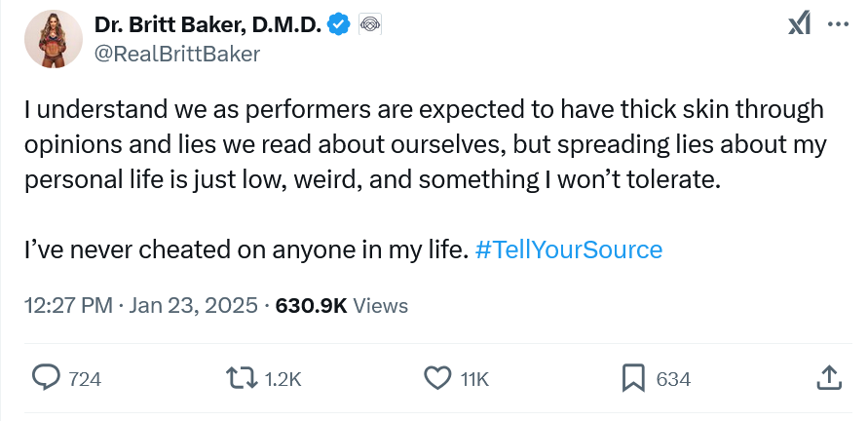The height and width of the screenshot is (421, 868).
Task: Click the @RealBrittBaker handle
Action: pyautogui.click(x=177, y=55)
